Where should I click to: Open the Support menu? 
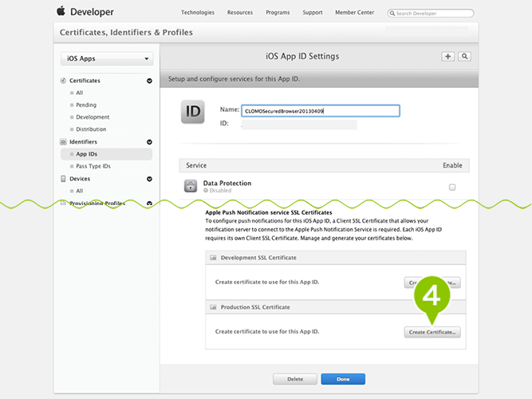pos(313,13)
